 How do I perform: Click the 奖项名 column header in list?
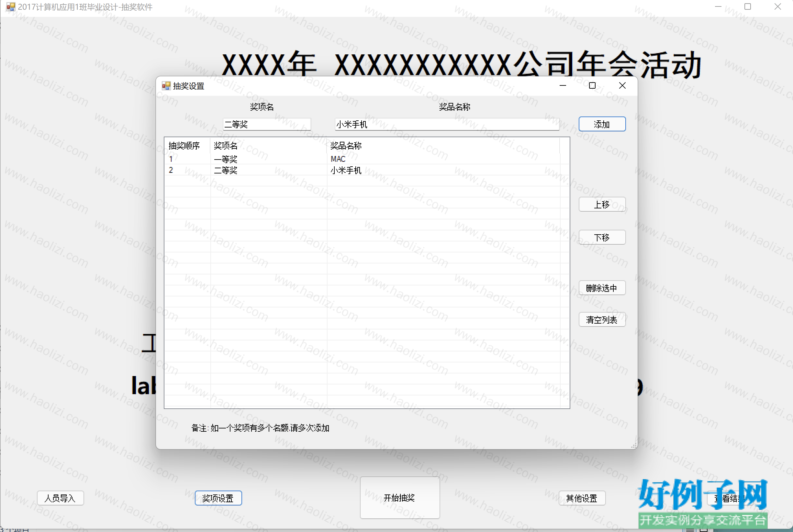pos(268,146)
